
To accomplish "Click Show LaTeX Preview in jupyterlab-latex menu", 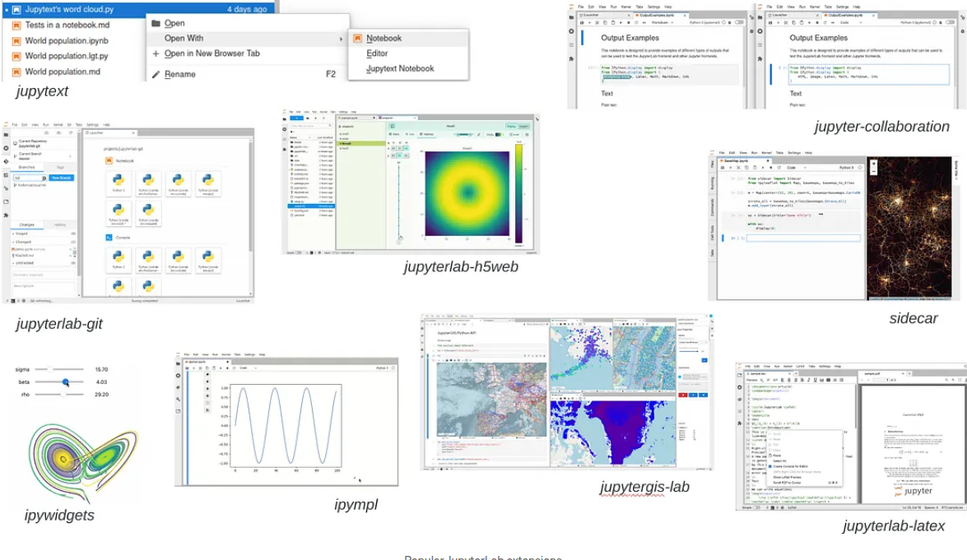I will coord(787,478).
